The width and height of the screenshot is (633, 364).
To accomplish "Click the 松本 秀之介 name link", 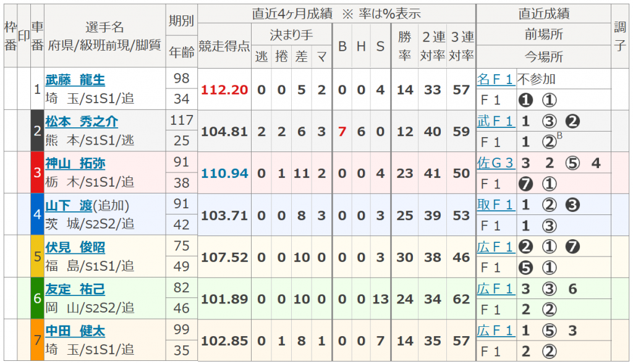I will click(x=82, y=122).
